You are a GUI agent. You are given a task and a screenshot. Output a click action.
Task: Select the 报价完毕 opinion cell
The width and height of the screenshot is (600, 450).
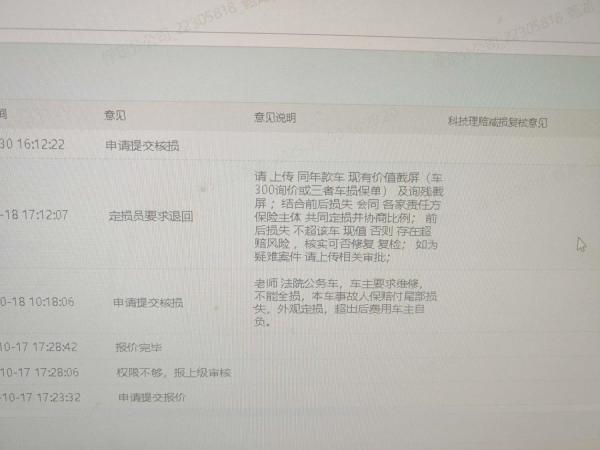point(138,348)
